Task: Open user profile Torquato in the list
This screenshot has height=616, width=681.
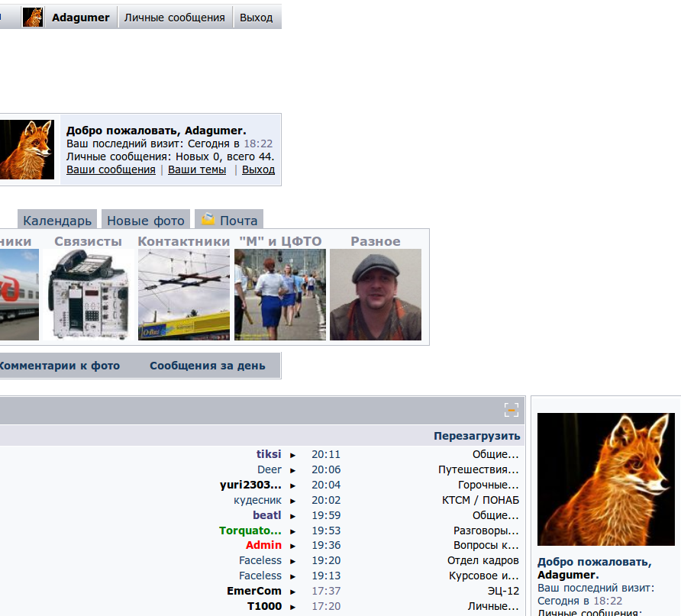Action: (x=250, y=531)
